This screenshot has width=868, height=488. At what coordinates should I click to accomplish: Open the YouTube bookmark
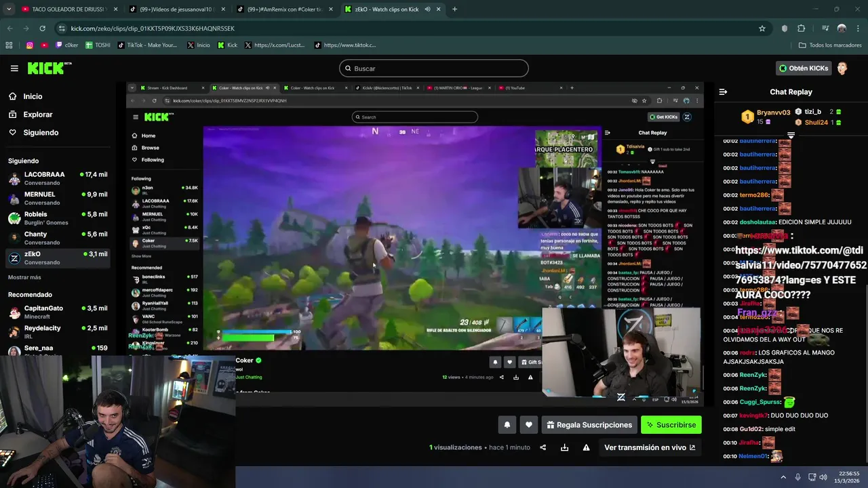point(45,45)
